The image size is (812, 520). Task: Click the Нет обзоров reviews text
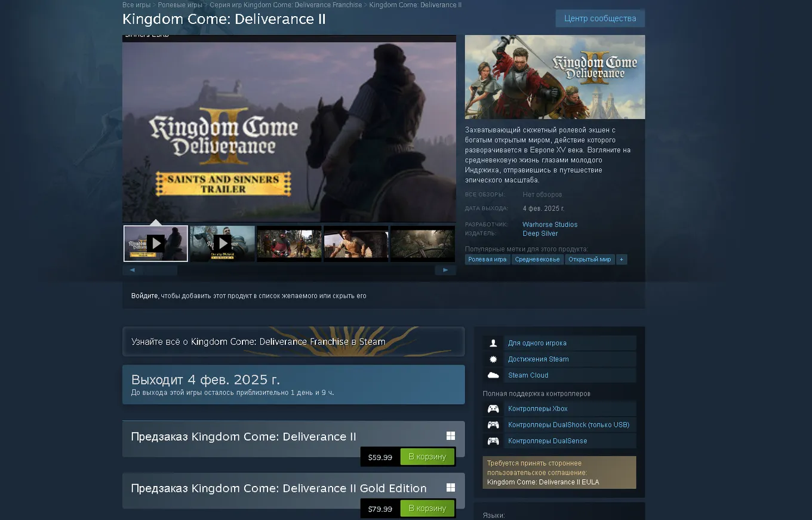[542, 195]
